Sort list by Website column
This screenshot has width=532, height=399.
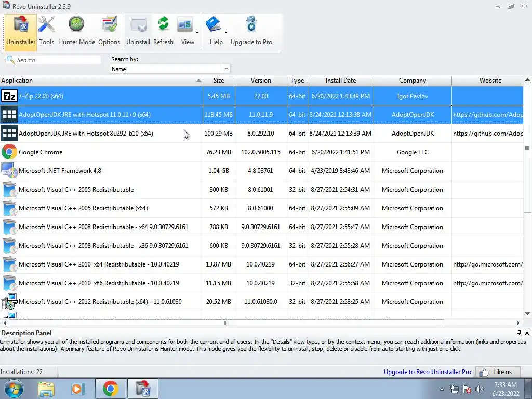pos(488,81)
